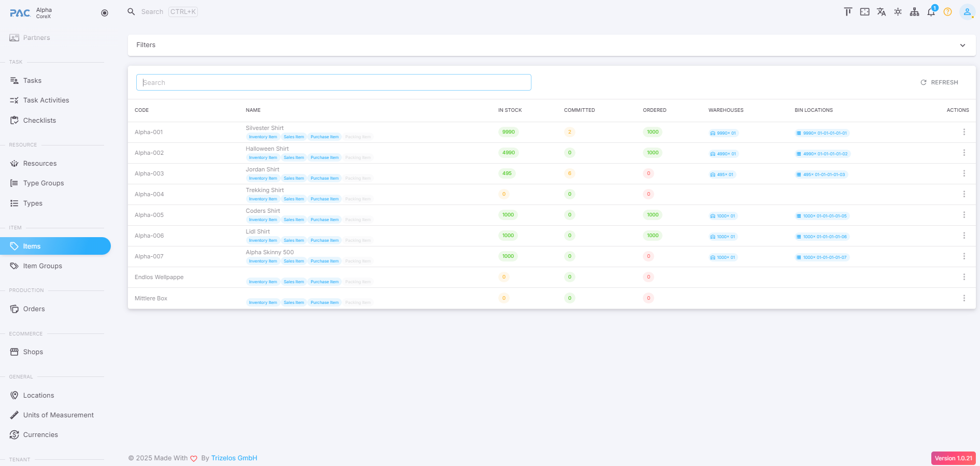Open actions menu for Mittlere Box row
Image resolution: width=980 pixels, height=466 pixels.
964,298
